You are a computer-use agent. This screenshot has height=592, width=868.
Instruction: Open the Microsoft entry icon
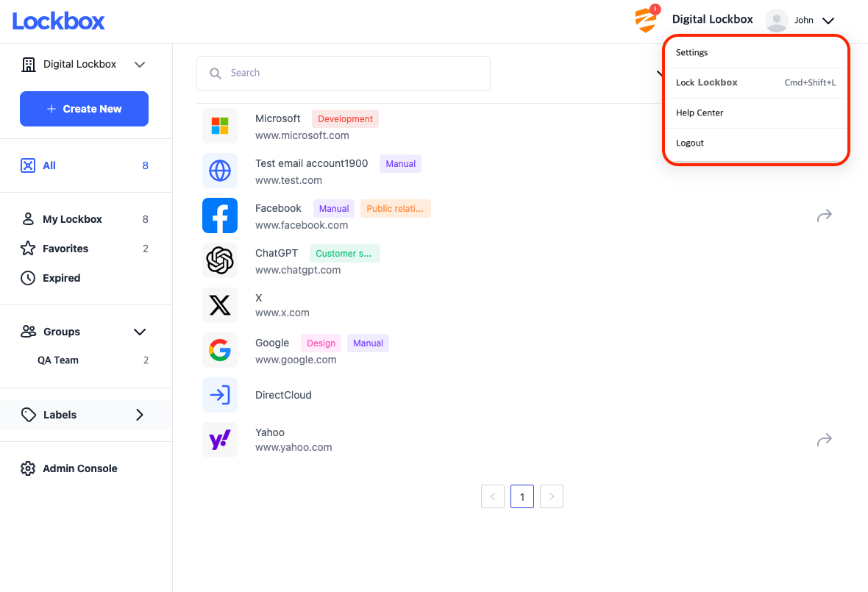tap(220, 126)
